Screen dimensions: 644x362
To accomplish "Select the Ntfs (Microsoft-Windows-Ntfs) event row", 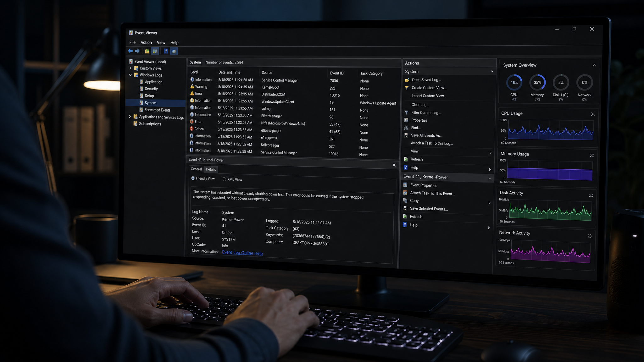I will (x=293, y=123).
